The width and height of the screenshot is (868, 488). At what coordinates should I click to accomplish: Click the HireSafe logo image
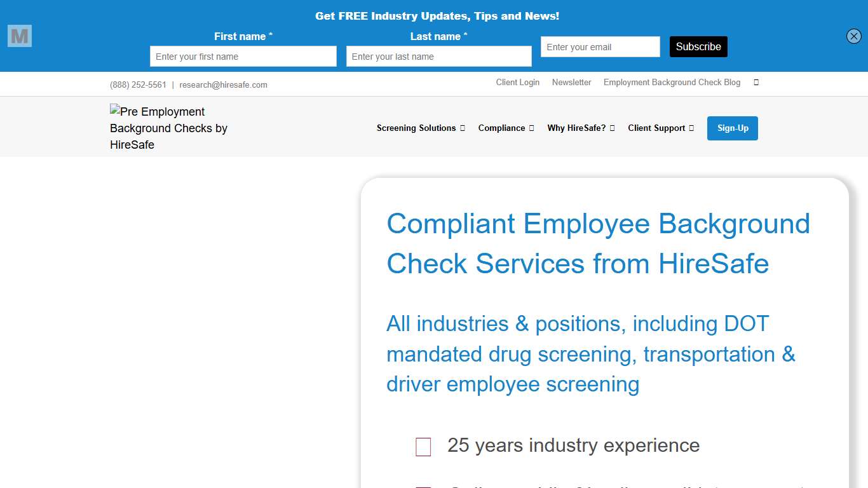tap(168, 126)
